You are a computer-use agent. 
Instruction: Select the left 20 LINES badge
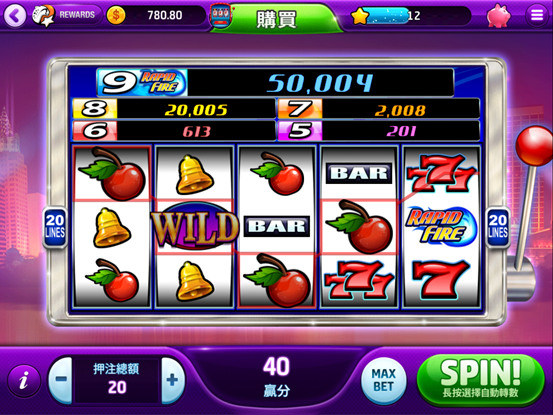(x=55, y=226)
